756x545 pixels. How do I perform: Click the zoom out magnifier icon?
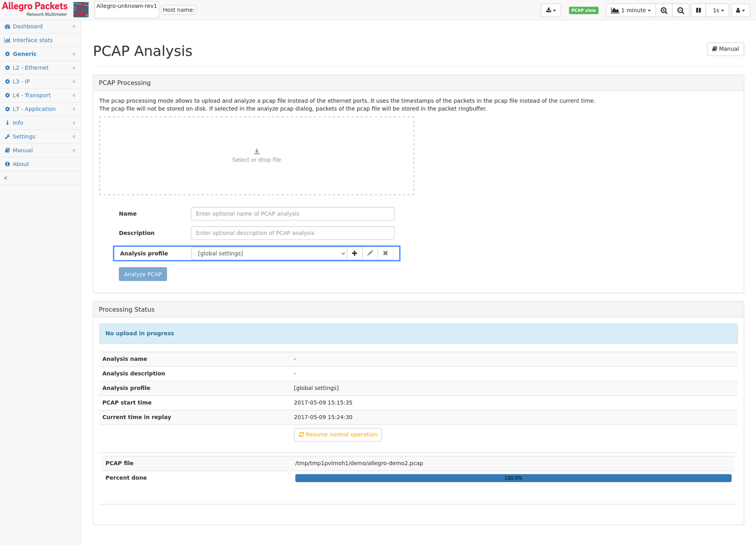(681, 10)
